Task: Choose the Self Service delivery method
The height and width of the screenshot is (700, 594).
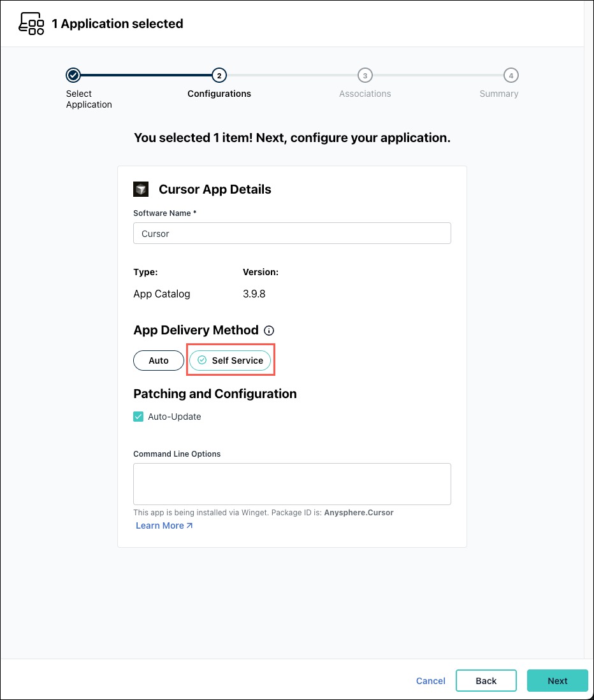Action: point(230,361)
